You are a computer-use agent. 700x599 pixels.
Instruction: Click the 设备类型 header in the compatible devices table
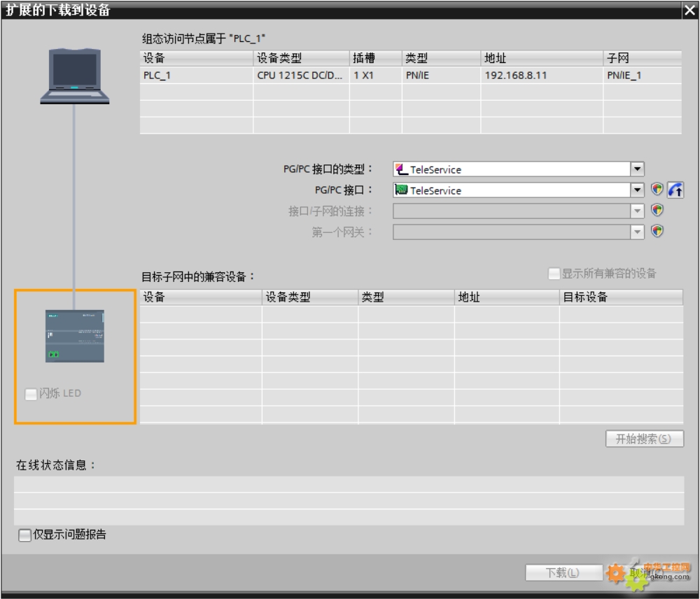(310, 297)
